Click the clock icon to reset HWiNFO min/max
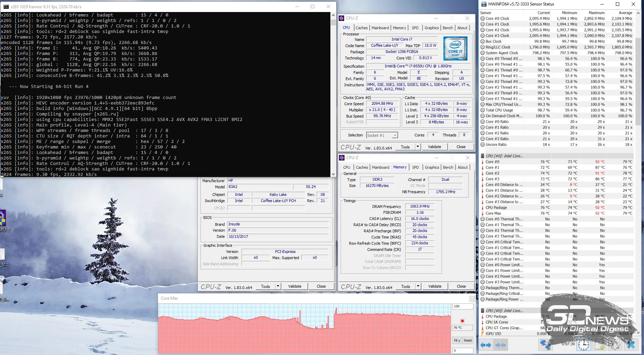The width and height of the screenshot is (644, 355). pyautogui.click(x=584, y=345)
